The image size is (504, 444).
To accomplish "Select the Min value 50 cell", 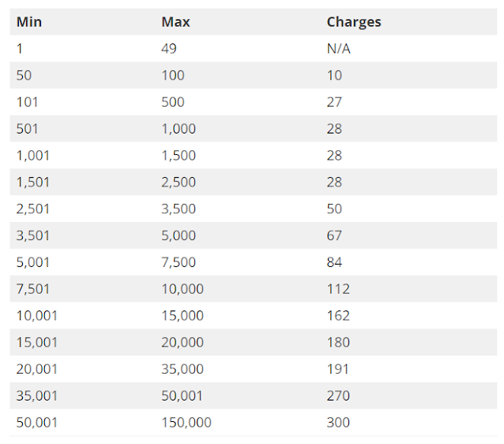I will pyautogui.click(x=24, y=75).
